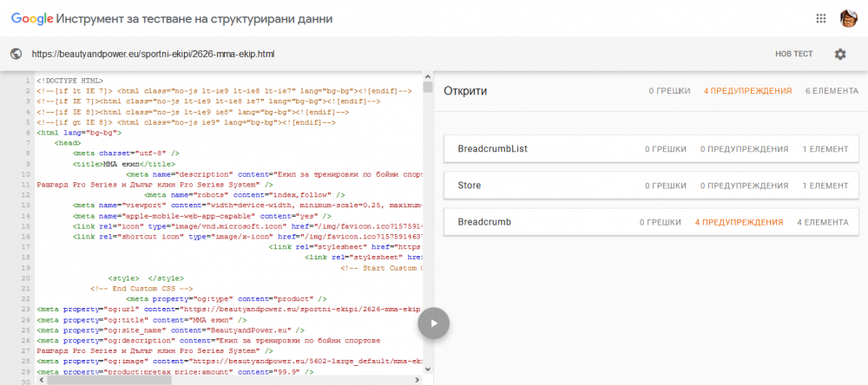Click the Открити heading

[x=465, y=91]
